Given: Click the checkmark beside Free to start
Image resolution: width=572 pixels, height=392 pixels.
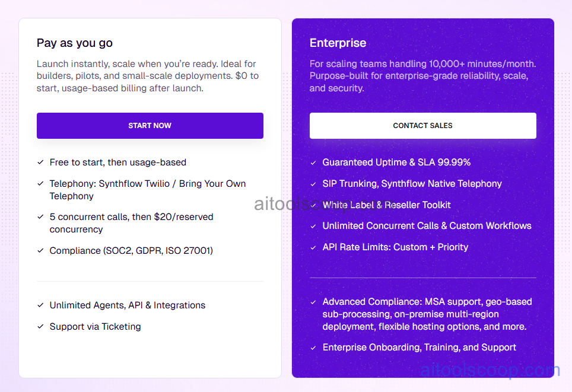Looking at the screenshot, I should click(x=40, y=162).
